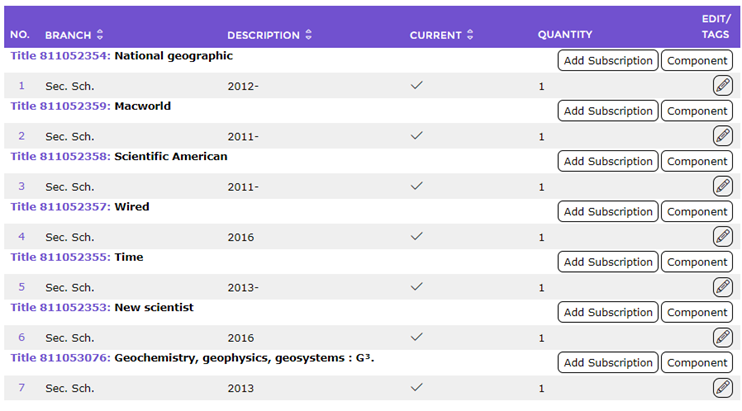The image size is (742, 411).
Task: Open Title 811052358 Scientific American link
Action: 61,157
